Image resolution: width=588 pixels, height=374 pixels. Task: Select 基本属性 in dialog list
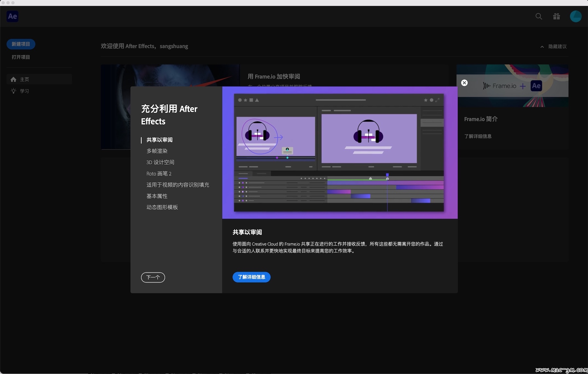[157, 196]
